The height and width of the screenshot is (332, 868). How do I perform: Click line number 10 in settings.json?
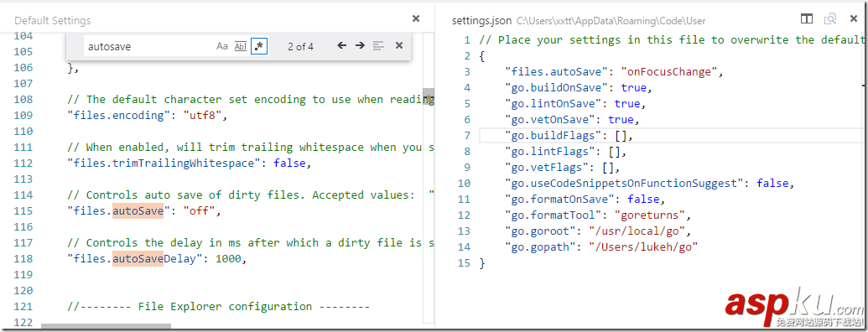click(x=464, y=183)
